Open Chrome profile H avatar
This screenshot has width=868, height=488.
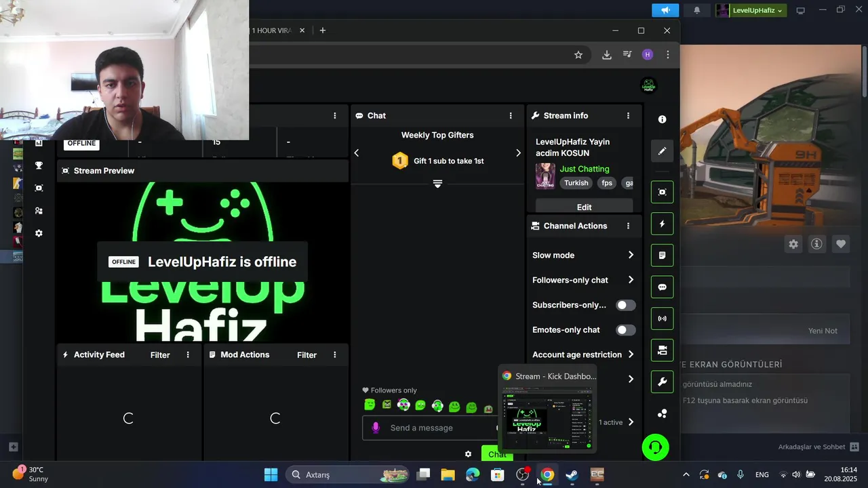pos(648,55)
